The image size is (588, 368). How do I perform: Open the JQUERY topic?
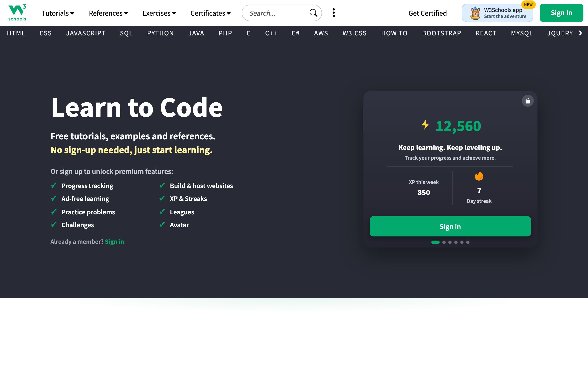point(560,33)
